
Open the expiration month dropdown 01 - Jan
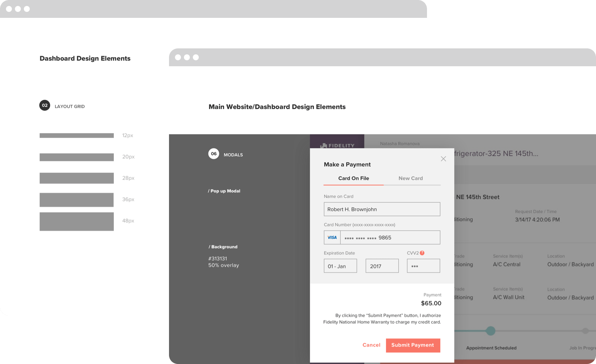click(x=340, y=266)
